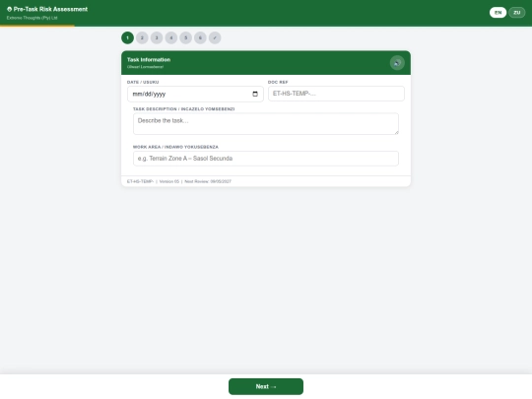
Task: Jump to step 3 in the stepper
Action: [x=157, y=37]
